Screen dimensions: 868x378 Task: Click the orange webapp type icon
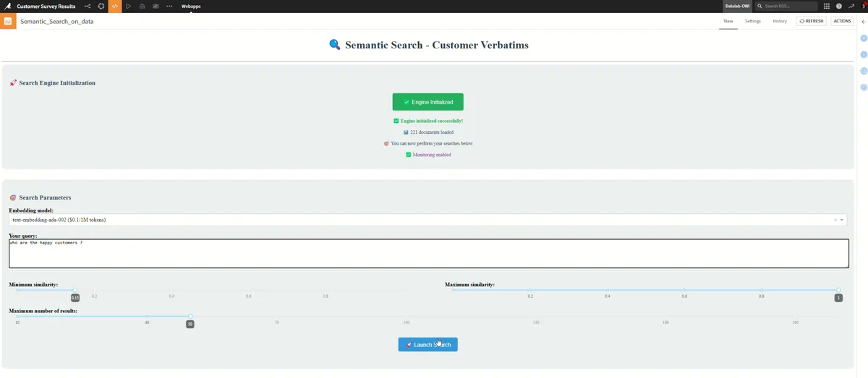click(x=8, y=21)
